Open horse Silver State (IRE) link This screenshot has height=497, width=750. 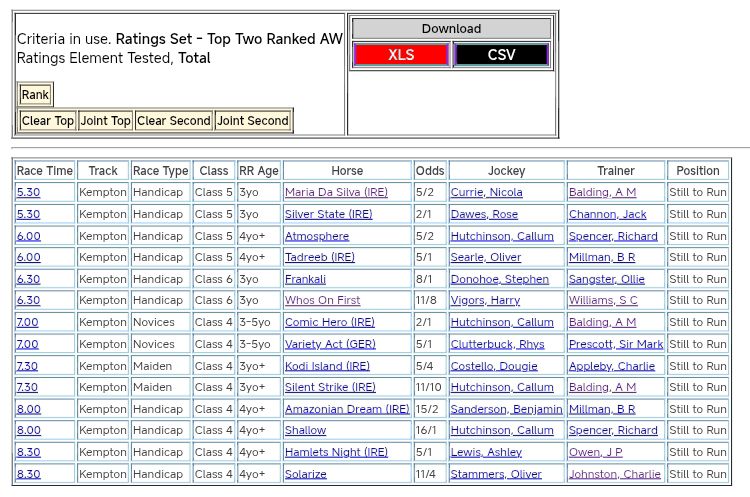tap(329, 214)
